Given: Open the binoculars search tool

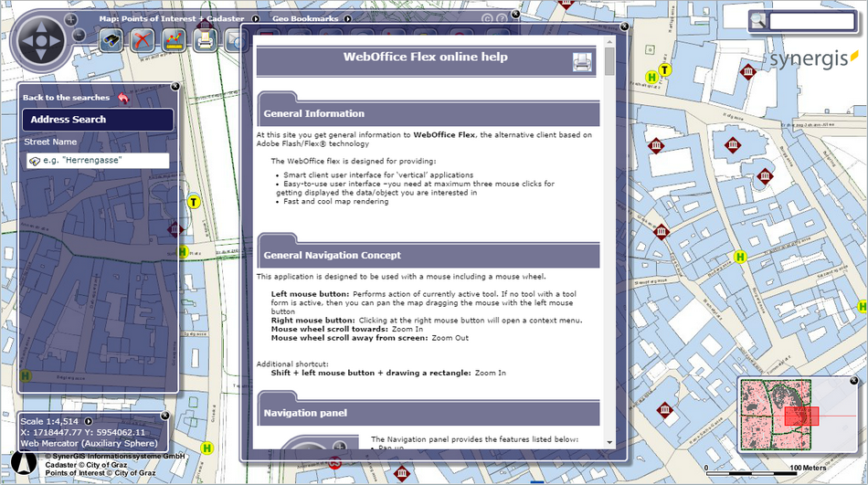Looking at the screenshot, I should tap(111, 40).
